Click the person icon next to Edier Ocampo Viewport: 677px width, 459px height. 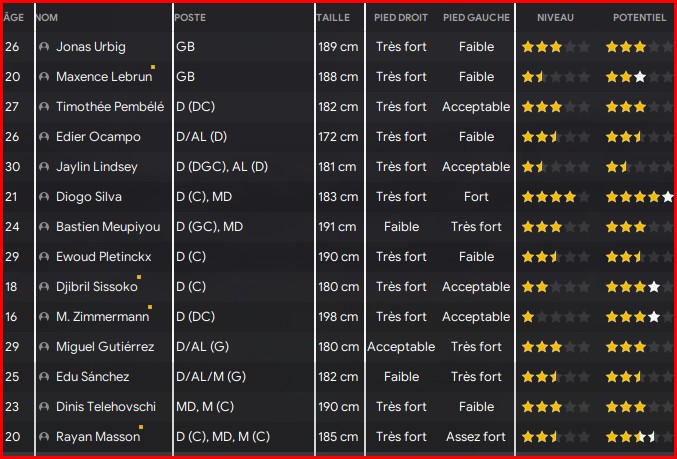[x=43, y=137]
